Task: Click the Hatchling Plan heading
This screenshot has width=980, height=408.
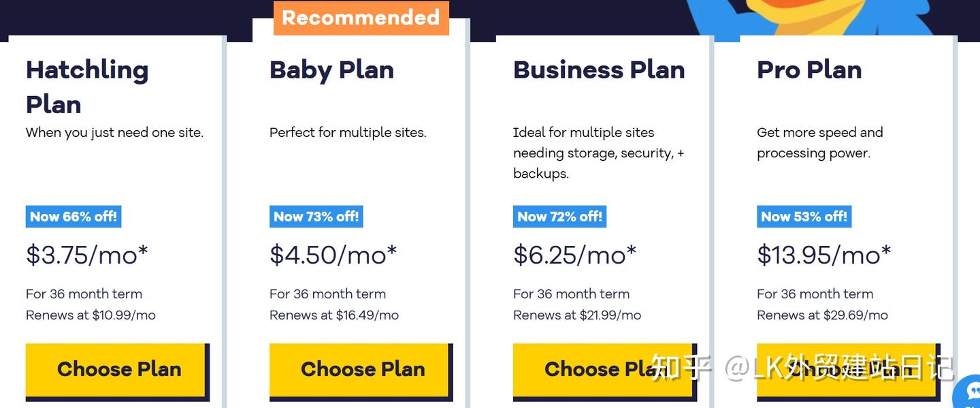Action: 87,87
